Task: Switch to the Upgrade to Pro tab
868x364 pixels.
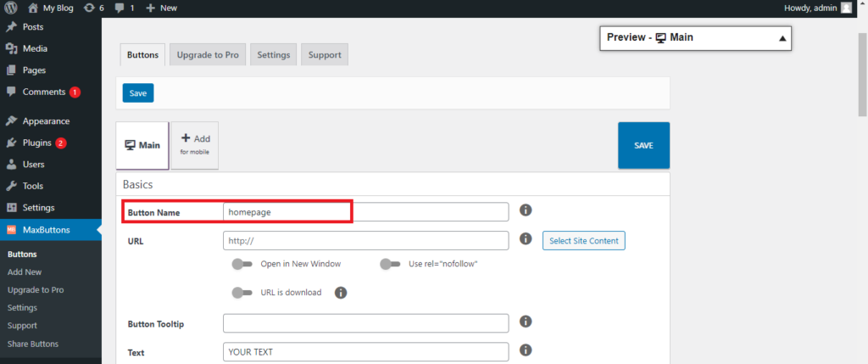Action: point(208,55)
